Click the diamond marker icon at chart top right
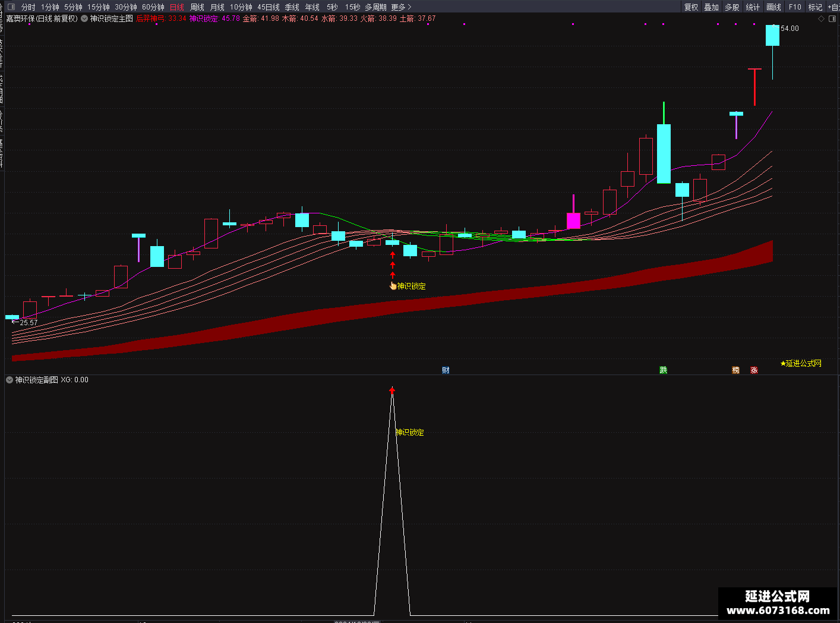The height and width of the screenshot is (623, 840). (x=822, y=19)
